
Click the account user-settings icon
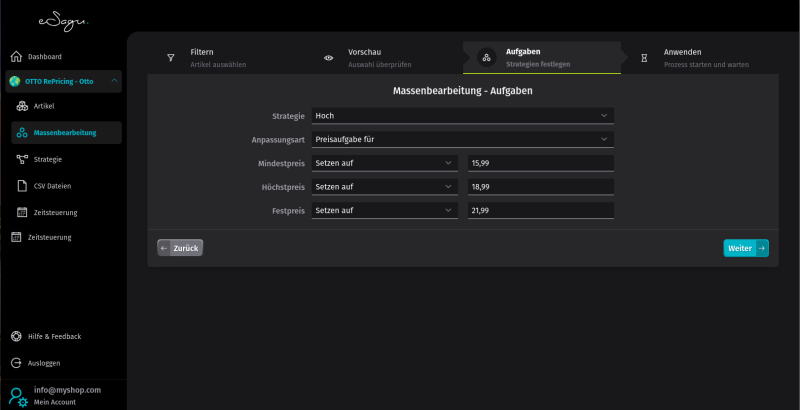tap(18, 396)
